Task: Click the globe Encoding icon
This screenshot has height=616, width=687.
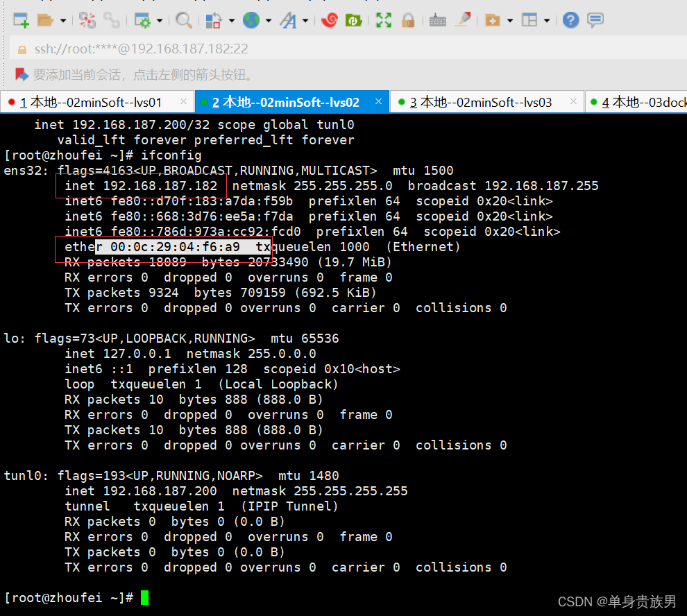Action: [251, 20]
